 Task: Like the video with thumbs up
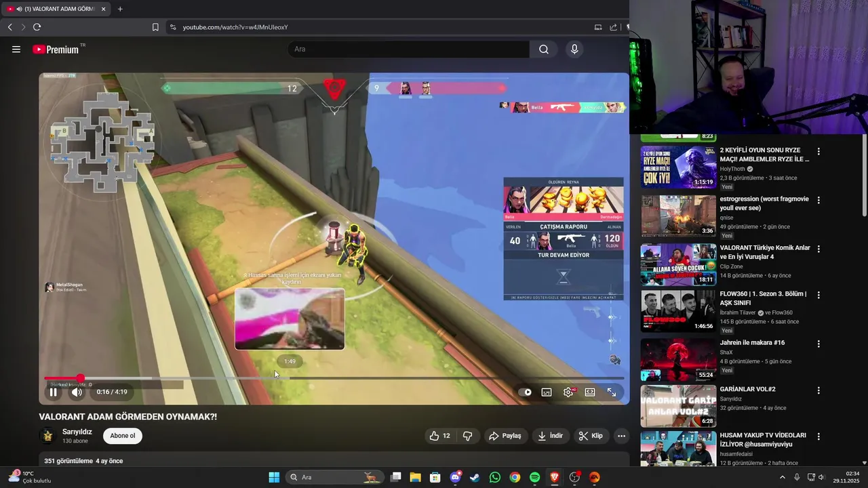439,436
